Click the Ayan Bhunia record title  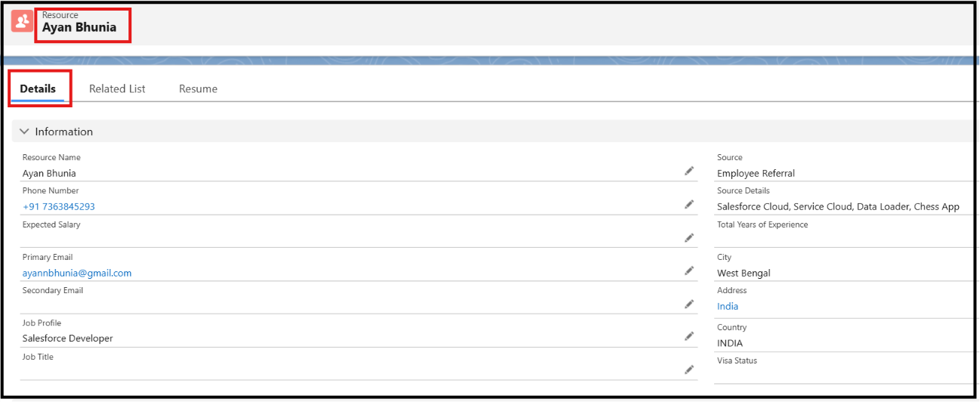click(x=79, y=27)
